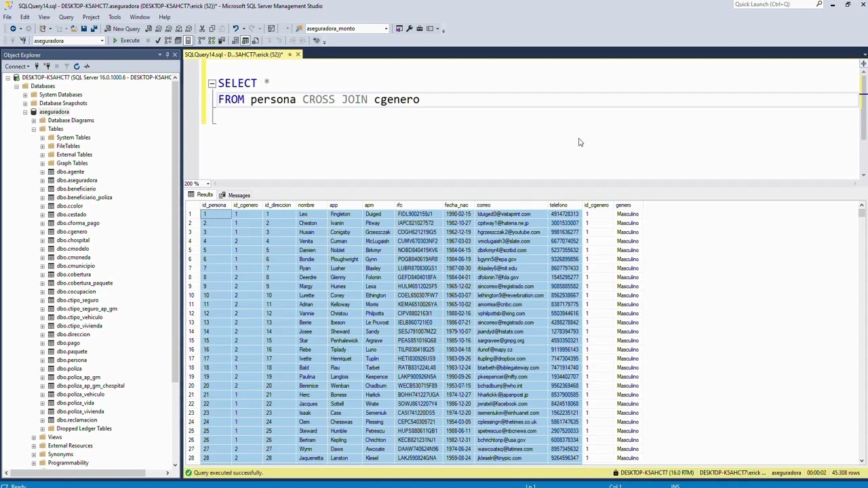This screenshot has height=488, width=868.
Task: Click the New Query toolbar button
Action: pyautogui.click(x=123, y=28)
